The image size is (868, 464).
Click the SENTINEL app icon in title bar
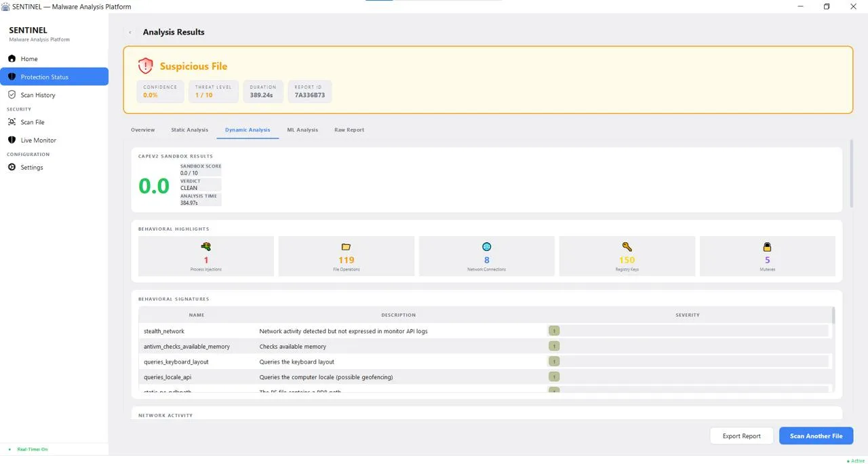[x=5, y=6]
